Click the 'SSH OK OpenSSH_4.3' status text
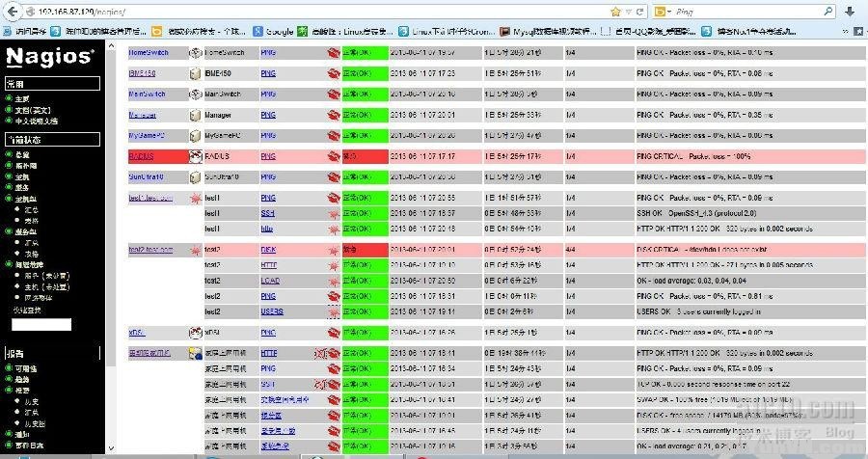868x459 pixels. pos(696,214)
